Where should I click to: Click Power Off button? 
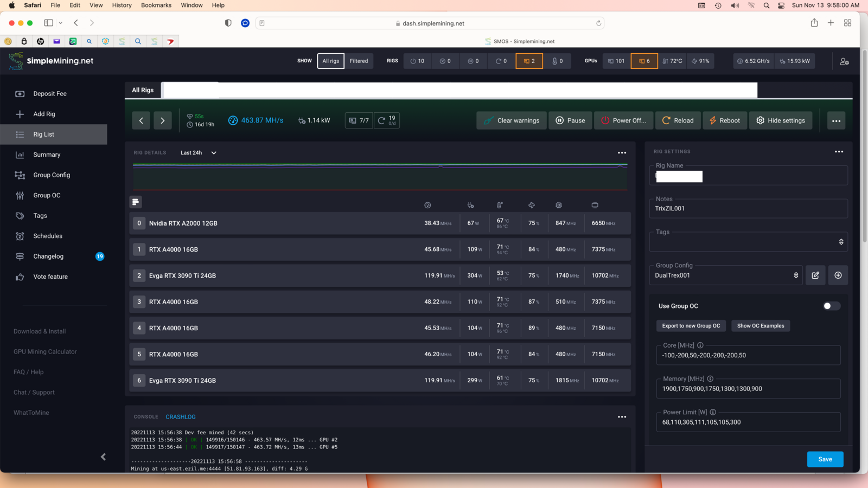623,120
